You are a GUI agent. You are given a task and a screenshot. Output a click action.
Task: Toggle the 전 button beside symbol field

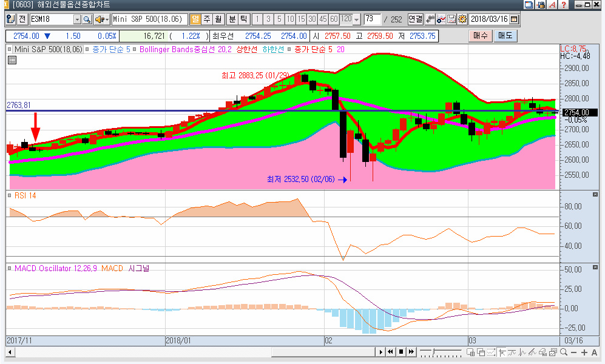click(22, 19)
